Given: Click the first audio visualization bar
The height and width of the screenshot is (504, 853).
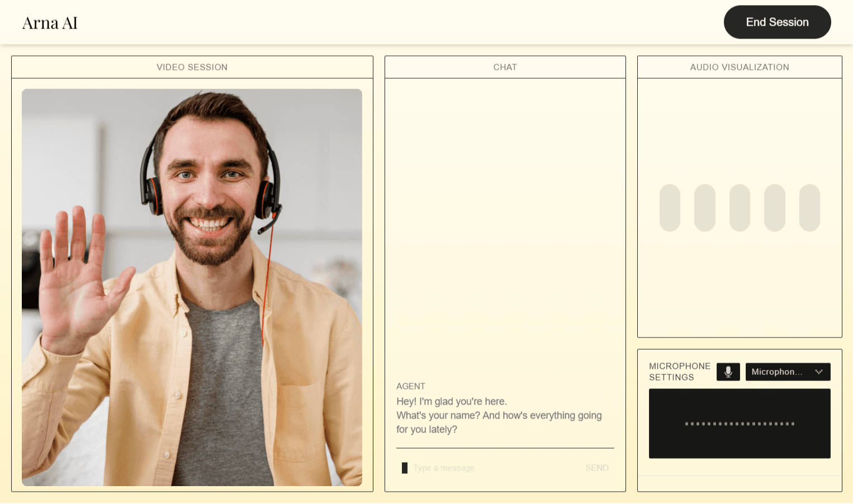Looking at the screenshot, I should tap(670, 208).
